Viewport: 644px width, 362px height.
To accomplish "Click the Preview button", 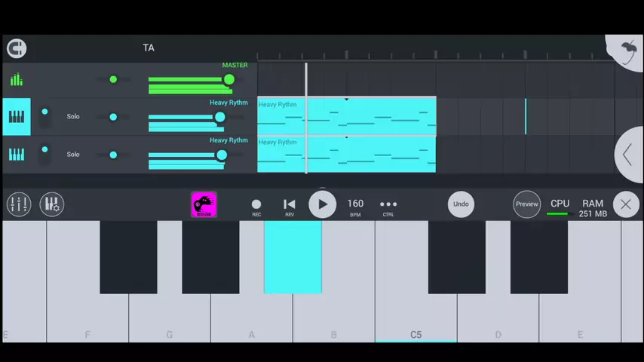I will (x=526, y=204).
